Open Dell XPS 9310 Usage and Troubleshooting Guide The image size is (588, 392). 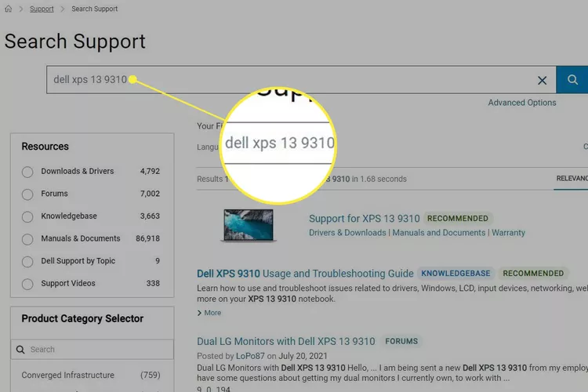tap(305, 274)
